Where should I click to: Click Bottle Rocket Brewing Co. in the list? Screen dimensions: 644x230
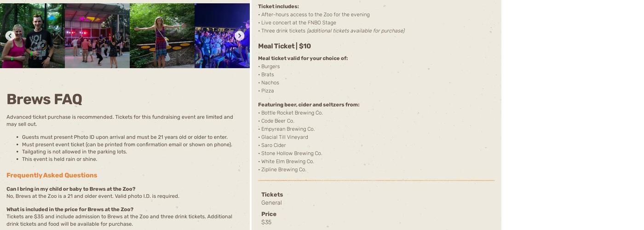[292, 113]
